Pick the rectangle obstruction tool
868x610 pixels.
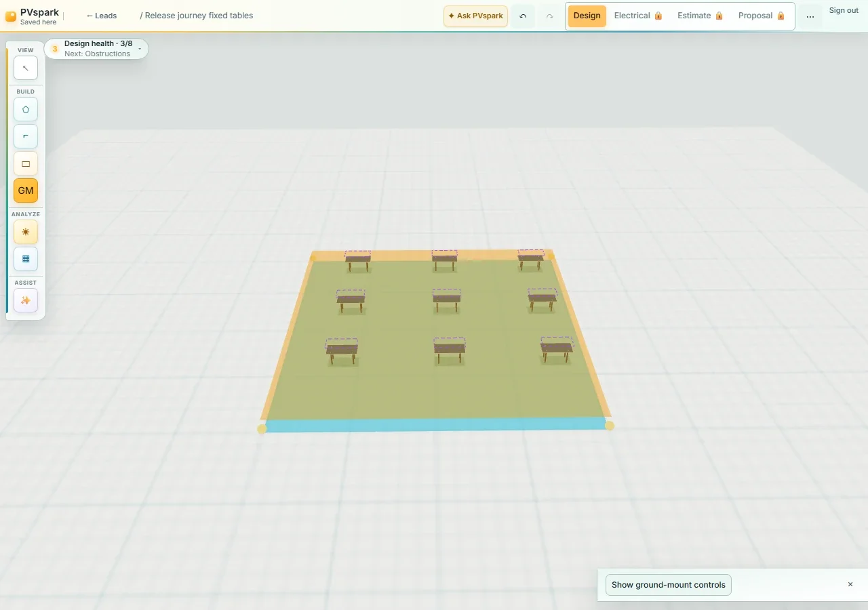(x=26, y=163)
